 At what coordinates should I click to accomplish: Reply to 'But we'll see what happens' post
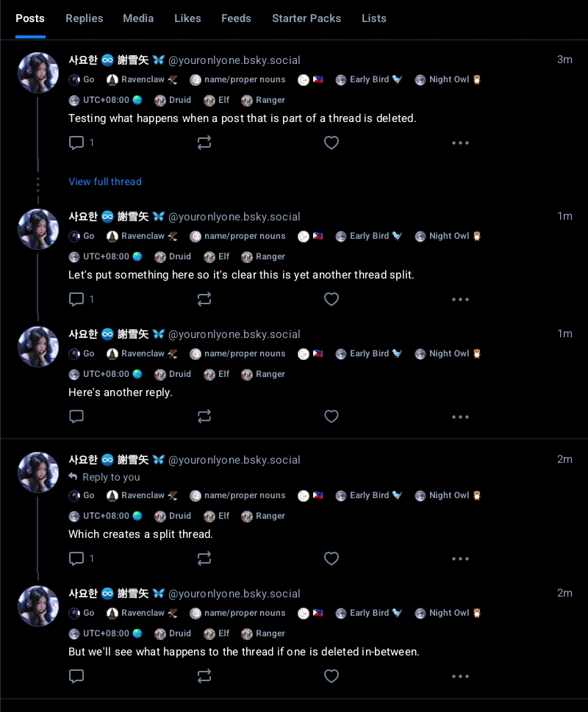76,676
